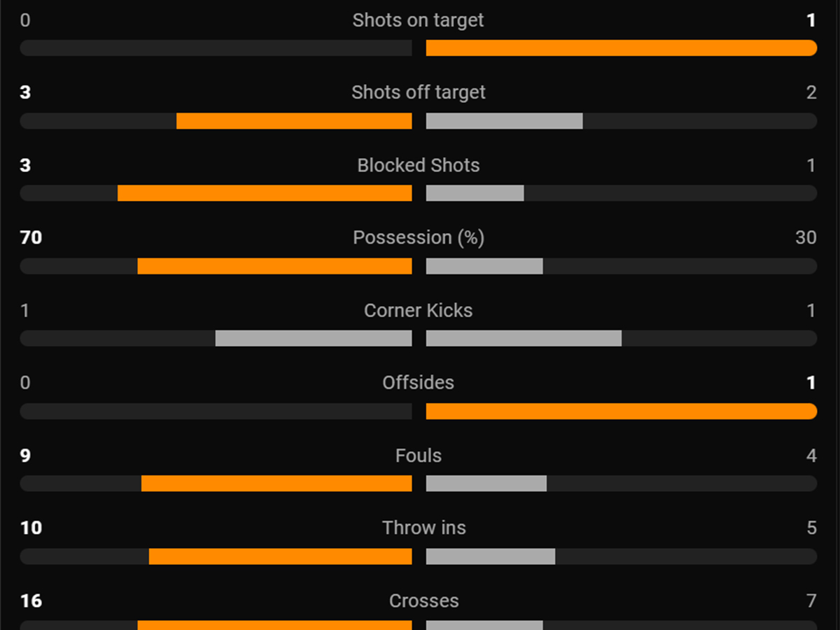Click the home Crosses value 16

point(31,601)
